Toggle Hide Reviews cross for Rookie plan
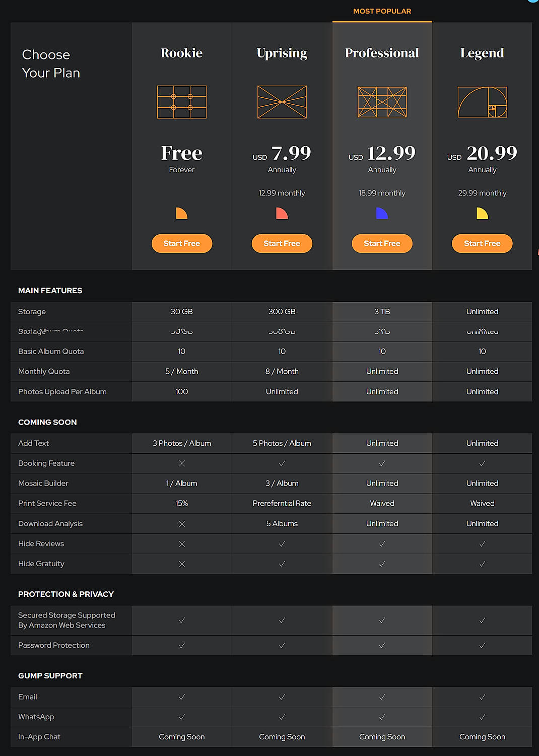Image resolution: width=539 pixels, height=756 pixels. tap(181, 543)
